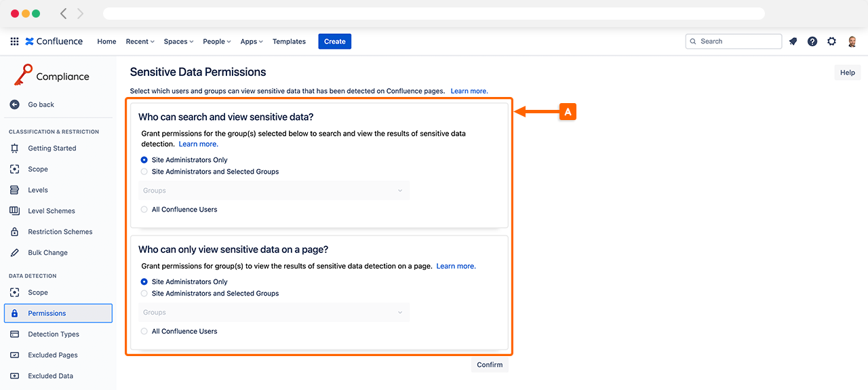Click the Level Schemes sidebar icon
The height and width of the screenshot is (390, 868).
coord(15,211)
